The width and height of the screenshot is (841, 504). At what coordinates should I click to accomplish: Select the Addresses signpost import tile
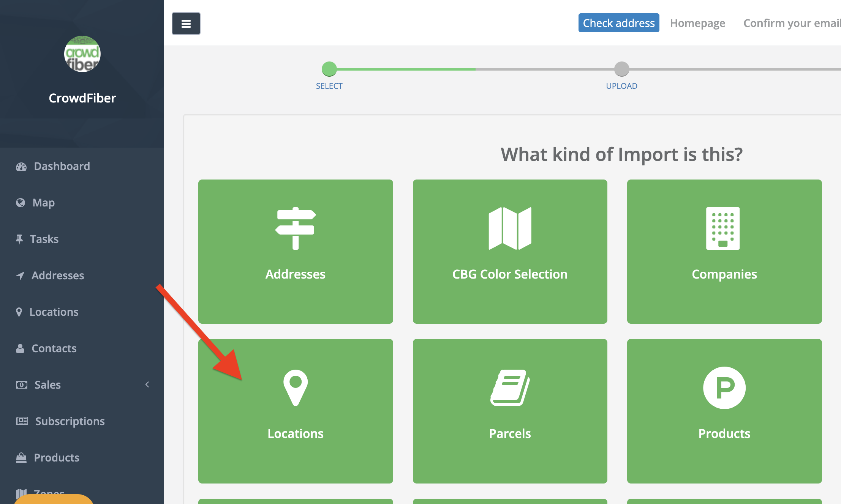tap(296, 251)
